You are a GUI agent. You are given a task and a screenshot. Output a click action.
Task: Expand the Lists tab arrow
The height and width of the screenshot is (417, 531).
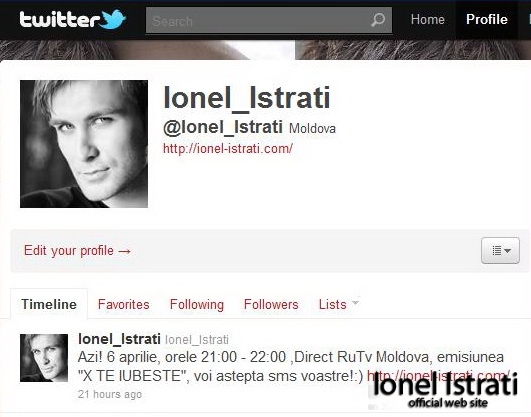(355, 301)
